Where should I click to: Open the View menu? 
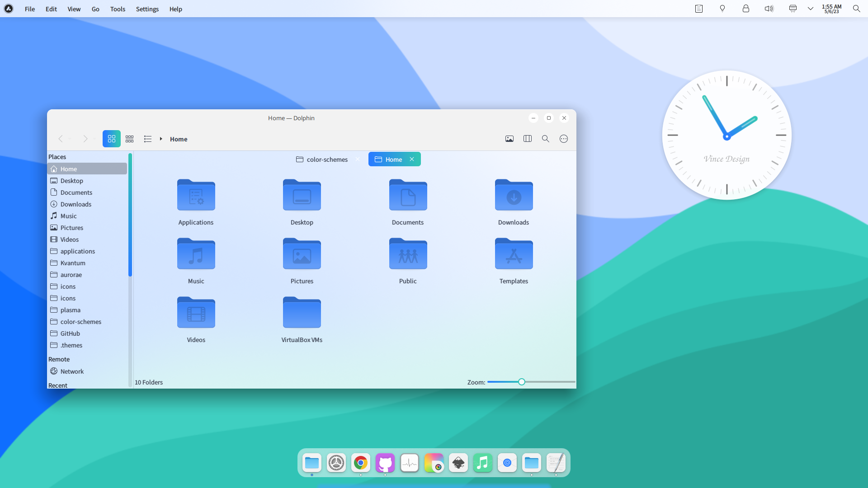[74, 9]
